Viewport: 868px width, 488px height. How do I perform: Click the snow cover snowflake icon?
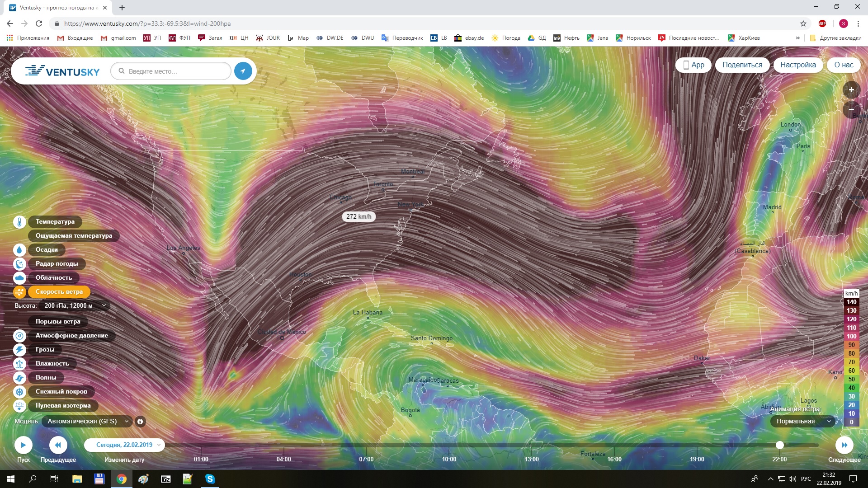(x=19, y=392)
